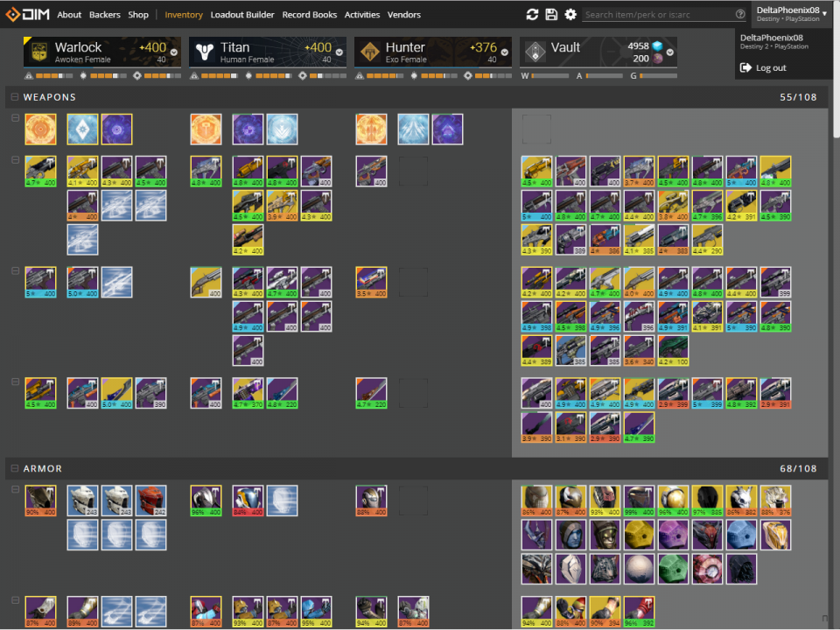The image size is (840, 630).
Task: Focus the item search input field
Action: pyautogui.click(x=658, y=15)
